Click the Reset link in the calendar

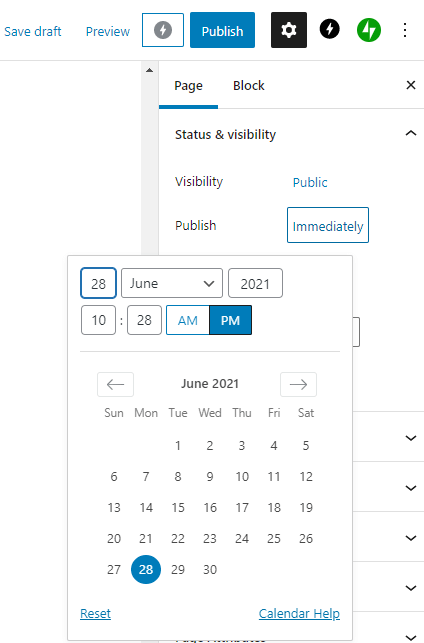[x=95, y=613]
